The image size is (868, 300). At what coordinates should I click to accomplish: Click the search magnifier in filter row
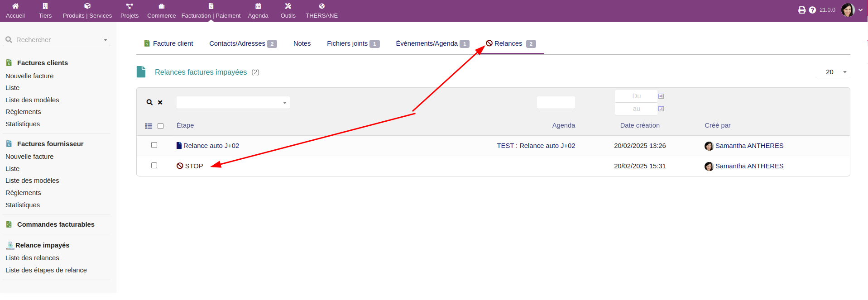point(149,102)
